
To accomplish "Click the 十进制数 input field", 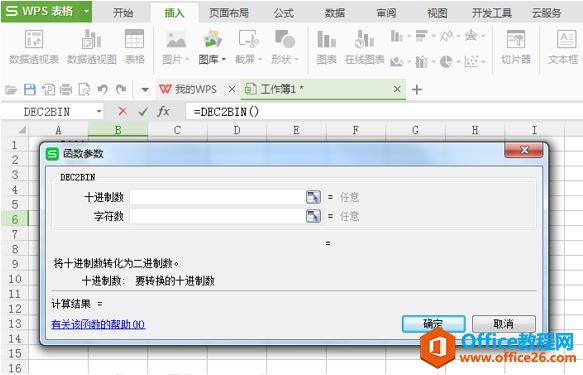I will 217,197.
